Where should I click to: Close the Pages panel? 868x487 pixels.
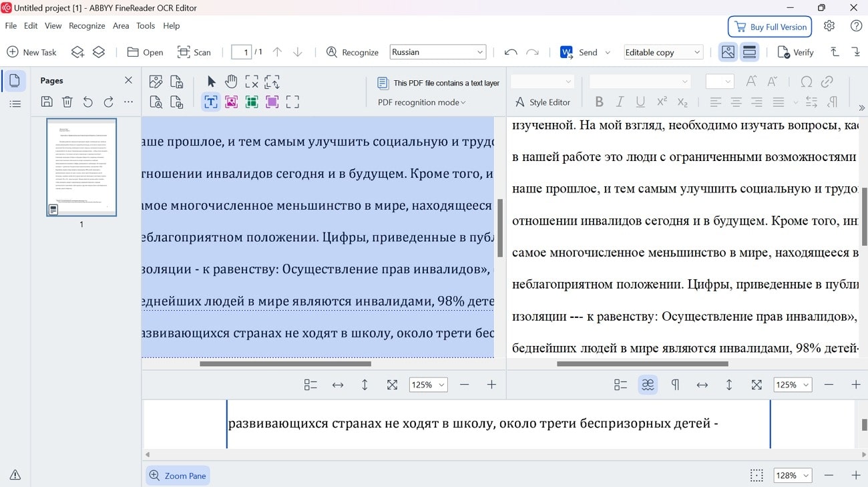tap(128, 80)
